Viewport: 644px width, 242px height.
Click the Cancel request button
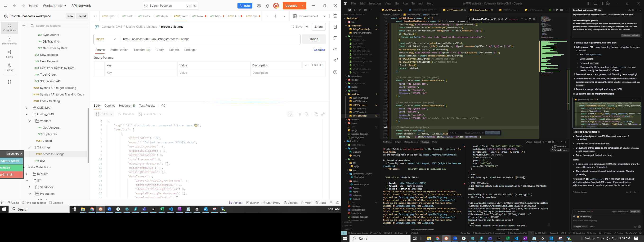pyautogui.click(x=314, y=39)
